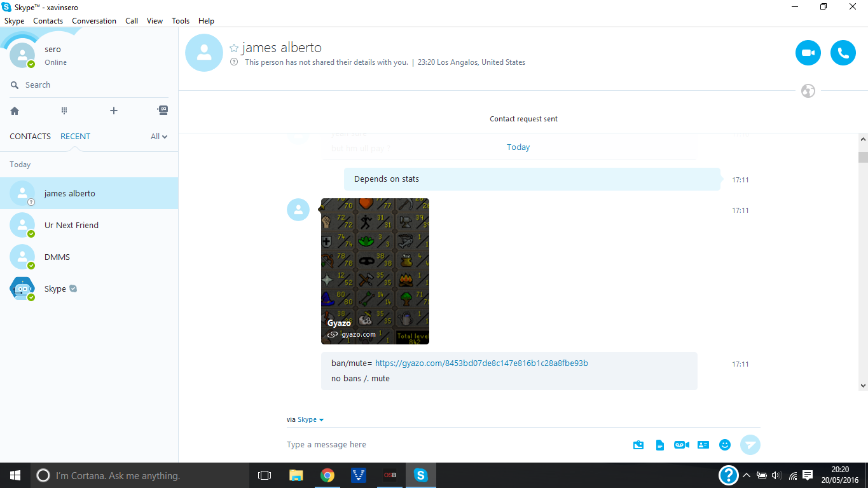This screenshot has width=868, height=488.
Task: Open the bots icon in the sidebar
Action: click(x=163, y=111)
